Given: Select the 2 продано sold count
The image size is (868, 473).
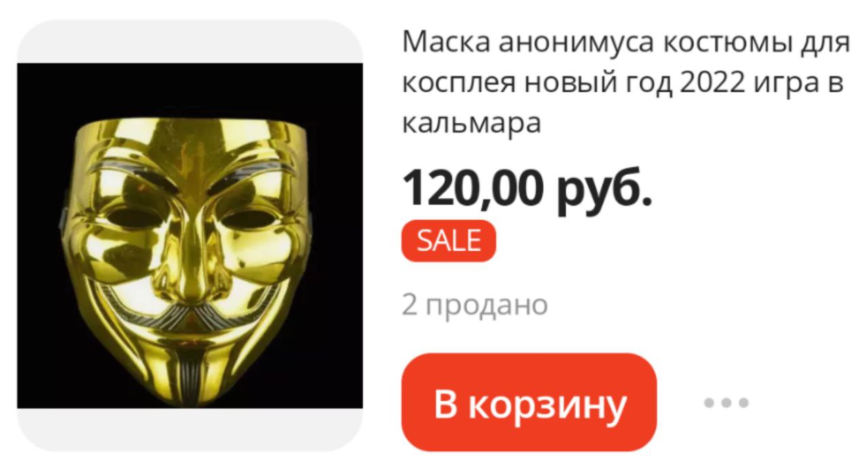Looking at the screenshot, I should point(475,306).
